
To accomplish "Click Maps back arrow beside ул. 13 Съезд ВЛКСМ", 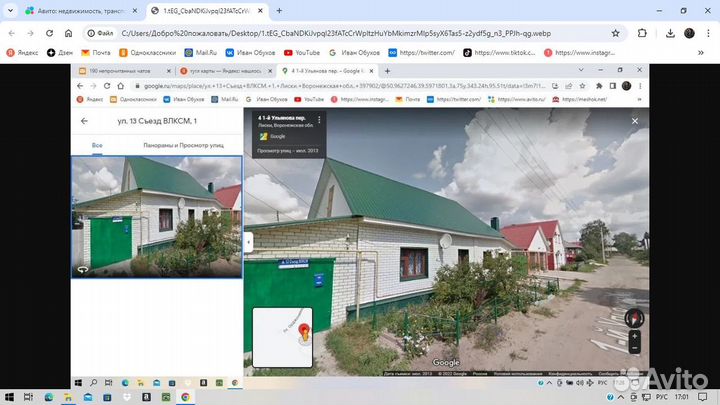I will coord(84,121).
